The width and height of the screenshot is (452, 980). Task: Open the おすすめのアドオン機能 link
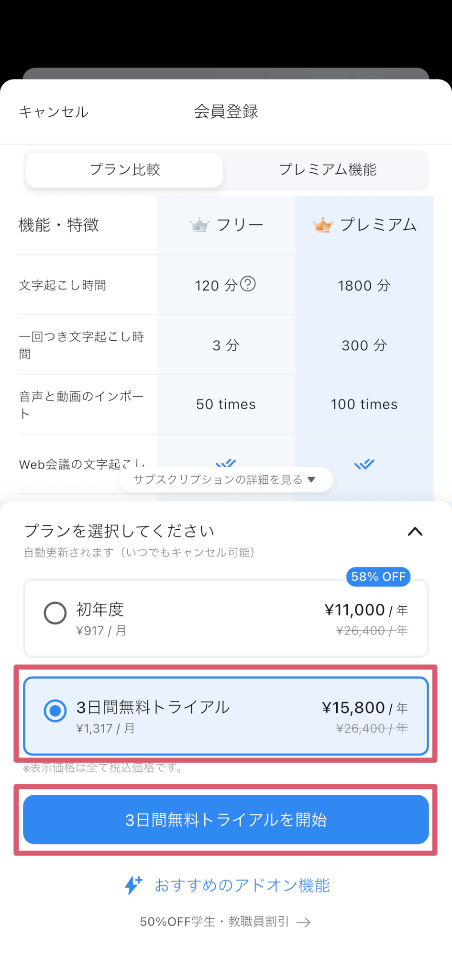[x=242, y=885]
